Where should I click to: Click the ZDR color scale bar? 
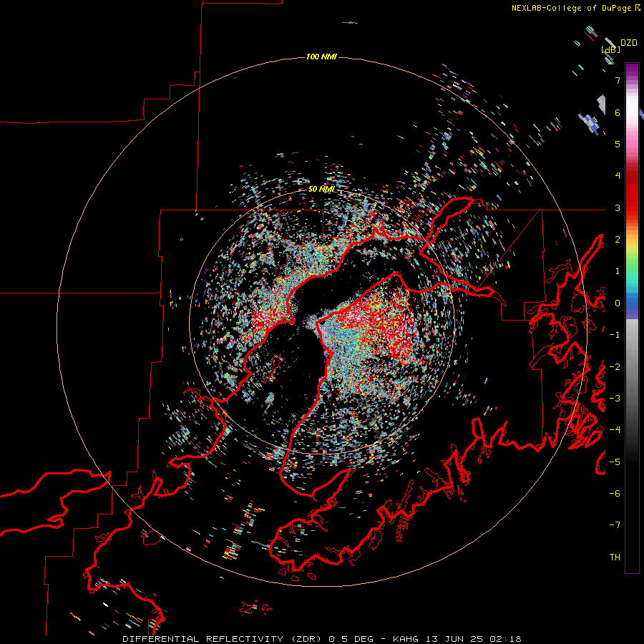tap(632, 318)
